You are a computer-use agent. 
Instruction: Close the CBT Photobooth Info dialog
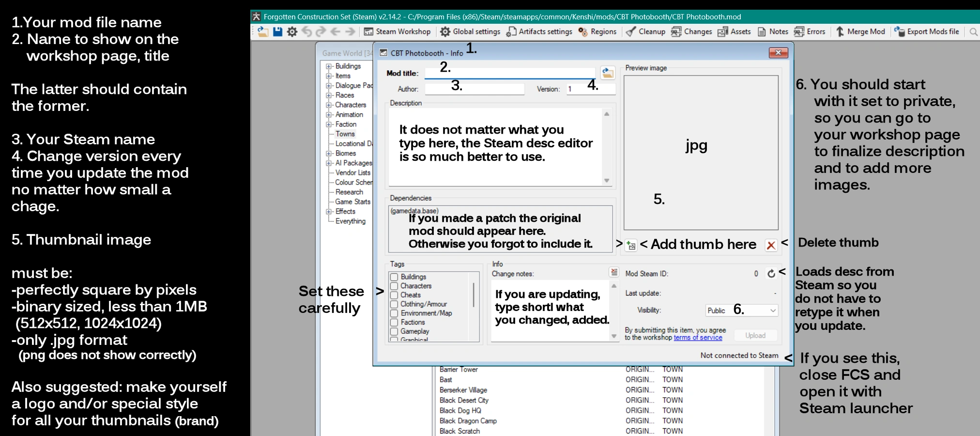778,53
